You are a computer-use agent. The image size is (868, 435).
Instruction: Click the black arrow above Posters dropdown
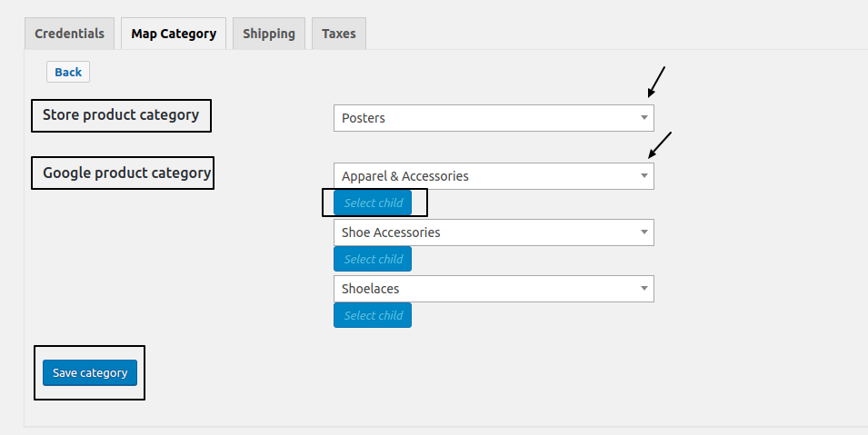[656, 82]
